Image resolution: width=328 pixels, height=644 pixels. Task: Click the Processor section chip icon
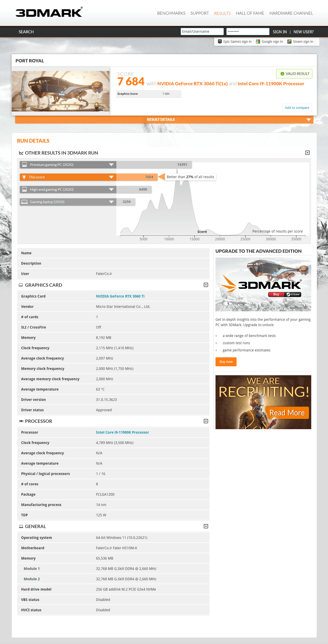21,421
